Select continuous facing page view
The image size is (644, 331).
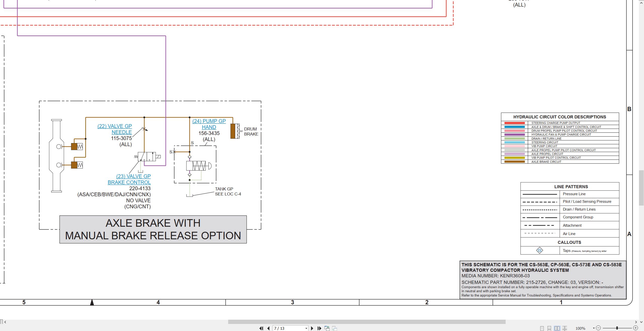pos(565,328)
